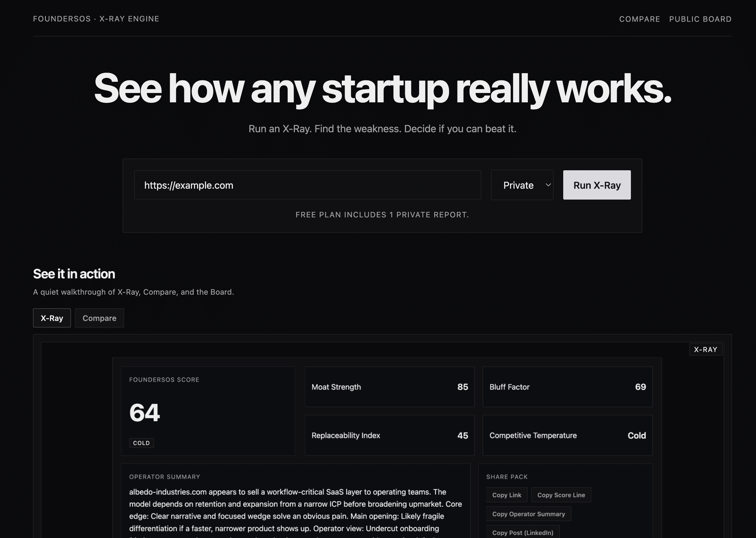Click the Bluff Factor metric card

click(x=568, y=387)
